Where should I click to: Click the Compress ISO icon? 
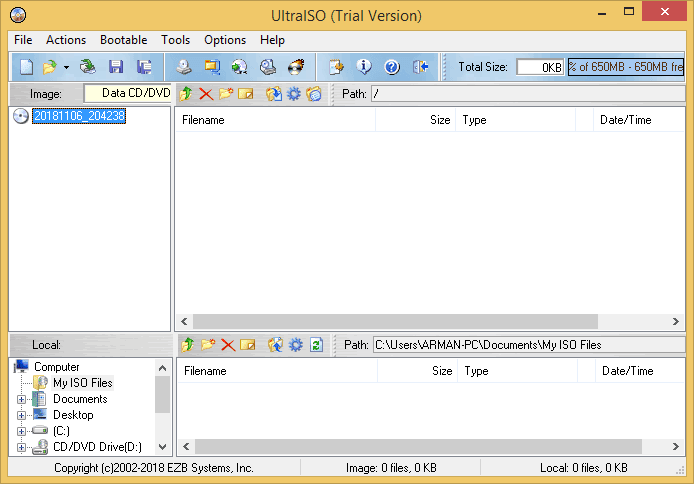[212, 67]
